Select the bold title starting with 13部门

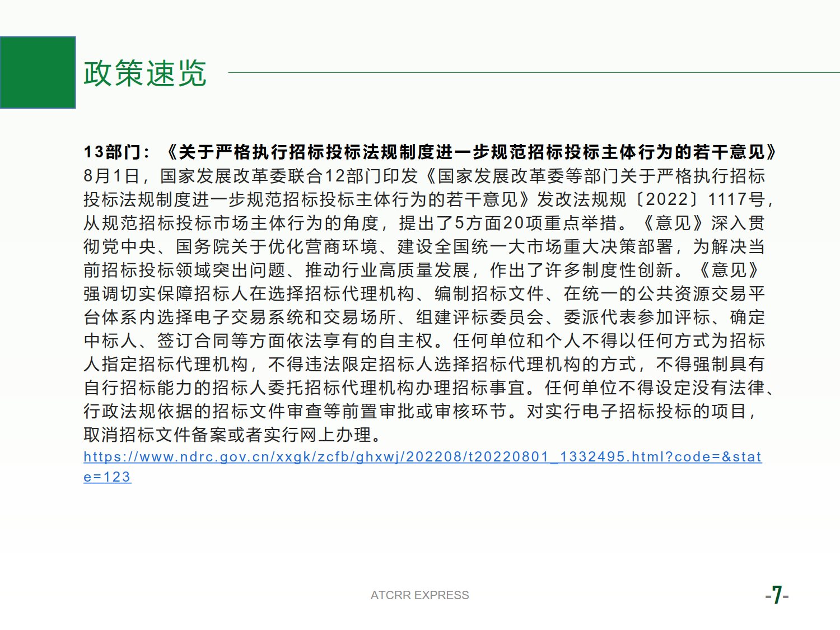[430, 152]
